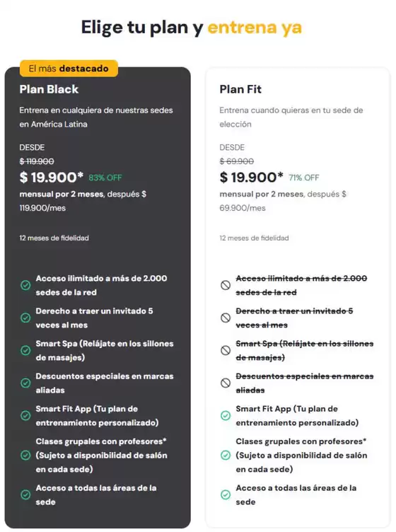Click check icon for Plan Fit Smart Fit App

(226, 415)
